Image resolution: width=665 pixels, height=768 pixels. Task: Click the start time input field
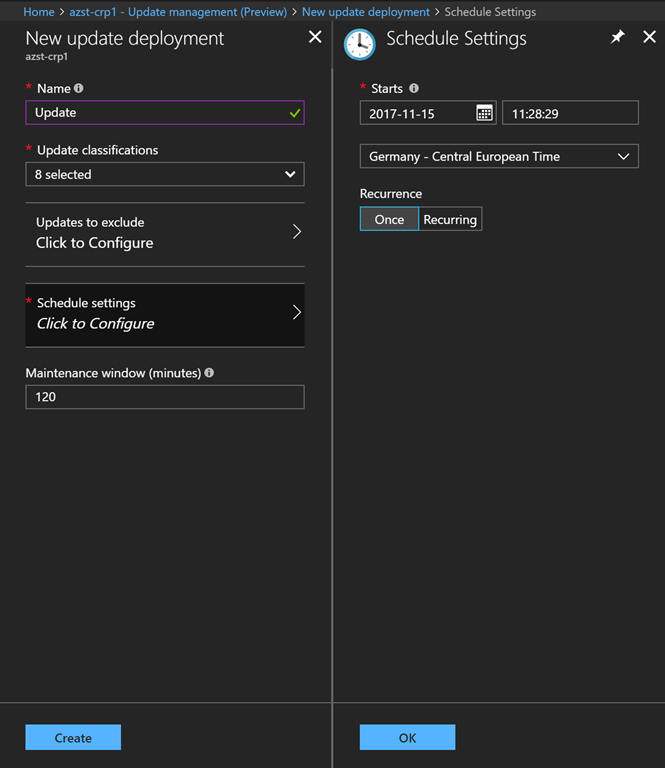[569, 113]
